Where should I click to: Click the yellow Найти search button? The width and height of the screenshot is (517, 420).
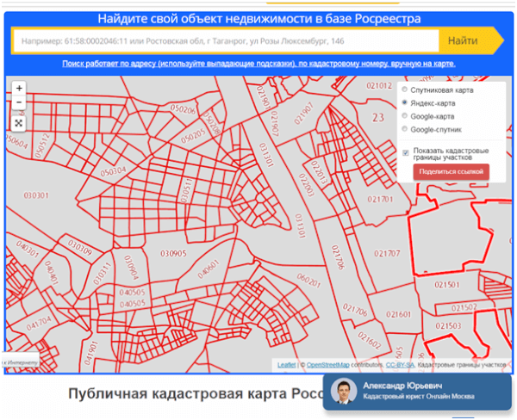463,40
